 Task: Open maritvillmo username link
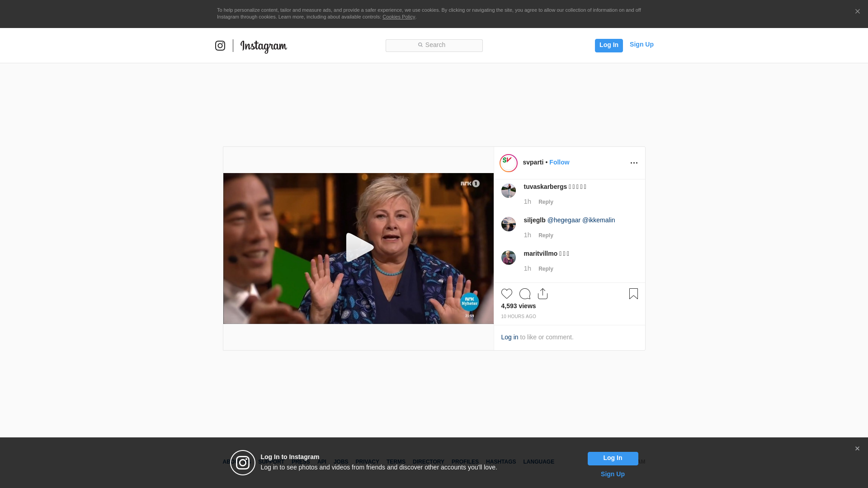point(540,254)
